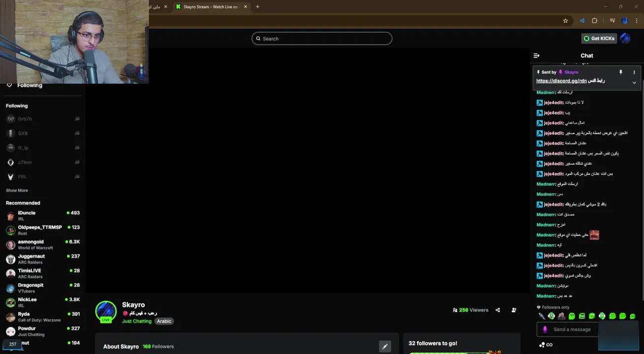Click the Following heart header in sidebar
The height and width of the screenshot is (354, 644).
[x=25, y=85]
